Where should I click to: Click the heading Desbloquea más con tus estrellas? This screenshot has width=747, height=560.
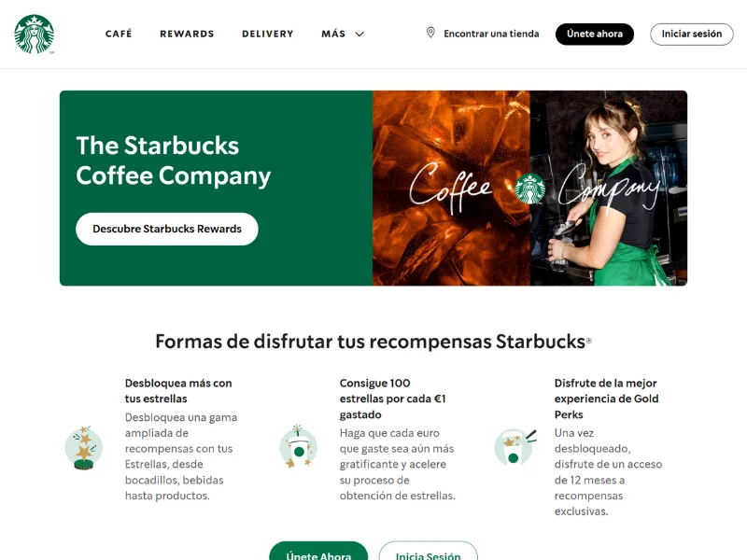[x=178, y=391]
